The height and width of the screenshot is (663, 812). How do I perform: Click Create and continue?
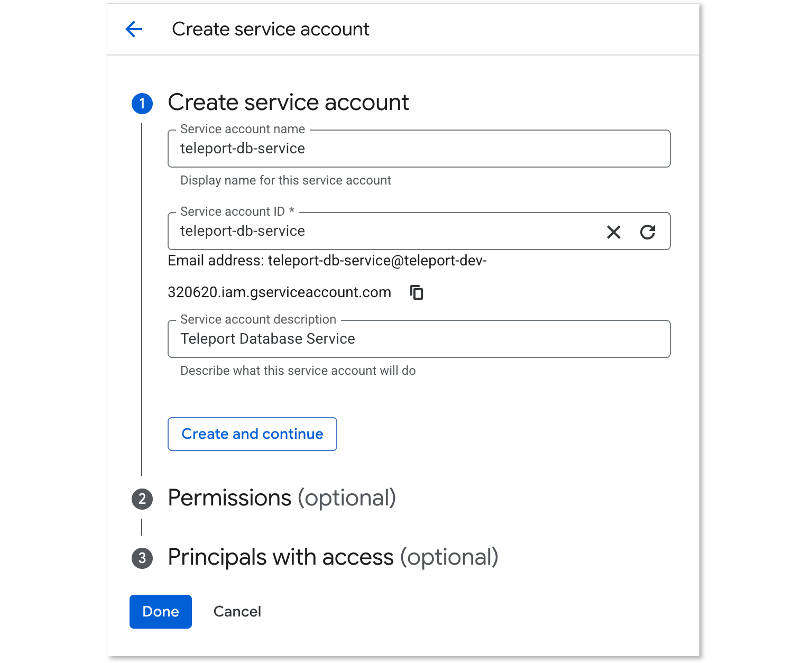tap(252, 434)
